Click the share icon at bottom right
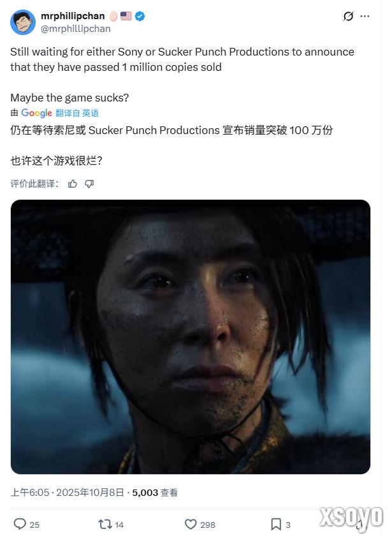 coord(359,524)
